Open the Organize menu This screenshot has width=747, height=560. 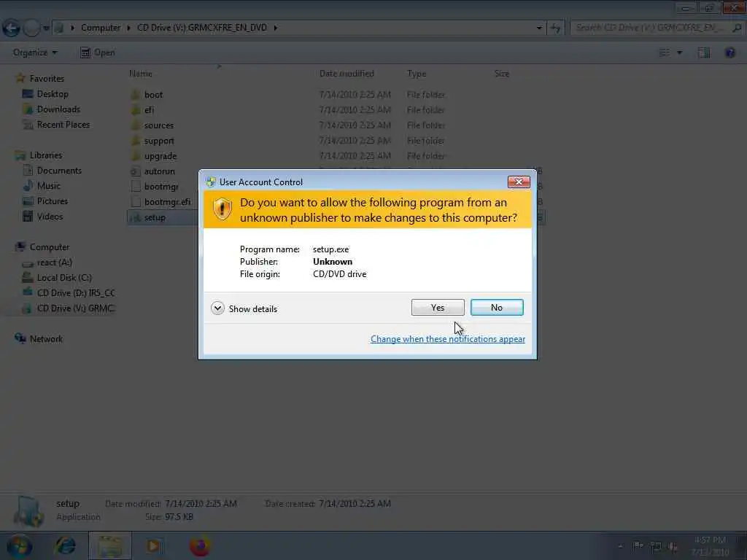[x=35, y=52]
